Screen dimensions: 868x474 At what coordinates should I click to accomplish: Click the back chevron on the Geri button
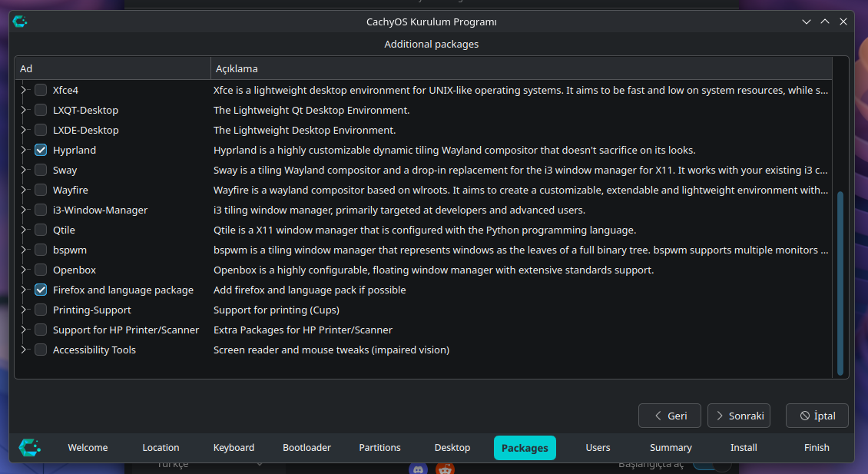point(658,416)
